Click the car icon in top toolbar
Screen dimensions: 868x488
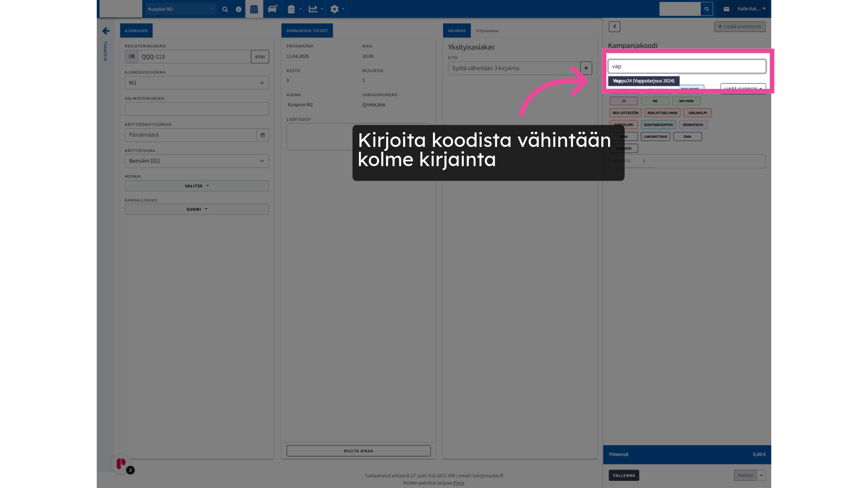[272, 9]
